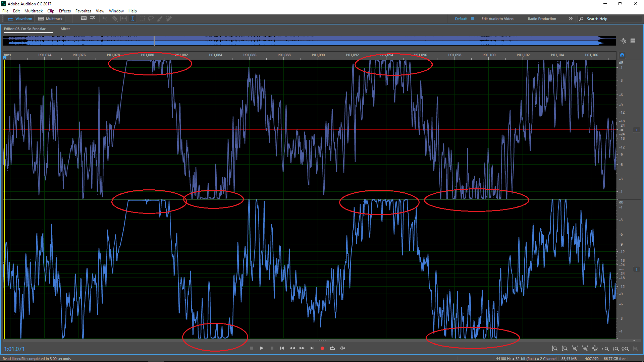Switch to the Mixer tab

pos(65,29)
